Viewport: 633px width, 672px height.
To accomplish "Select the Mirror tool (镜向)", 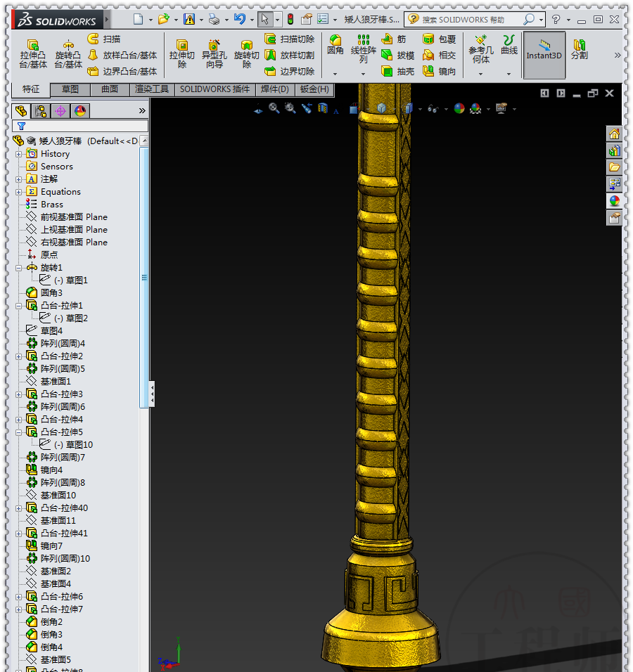I will 439,71.
